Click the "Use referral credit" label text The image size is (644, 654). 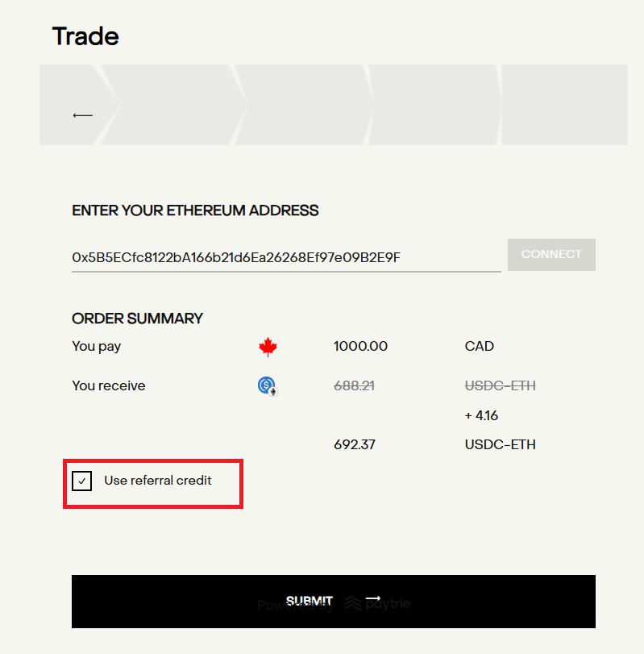(x=158, y=481)
